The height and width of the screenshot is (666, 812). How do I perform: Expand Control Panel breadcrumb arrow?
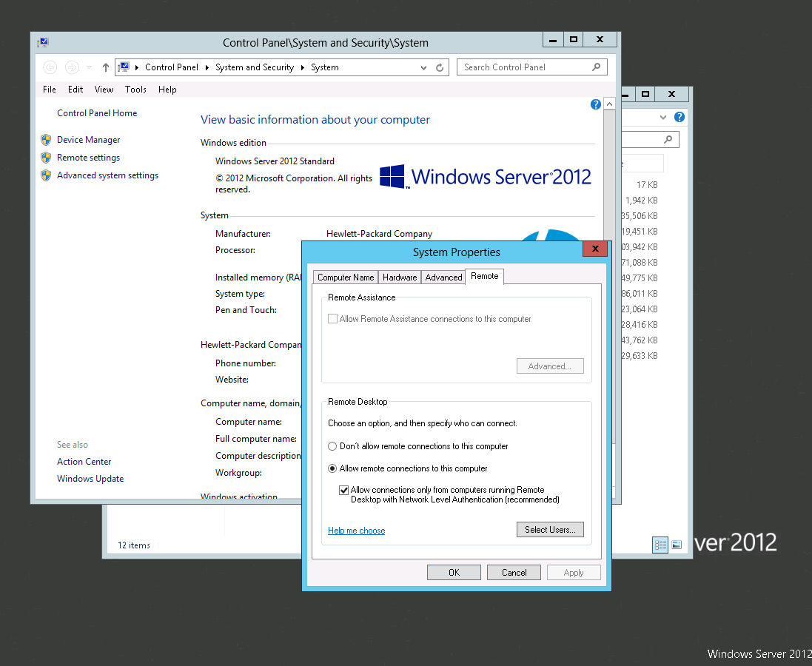click(x=207, y=67)
